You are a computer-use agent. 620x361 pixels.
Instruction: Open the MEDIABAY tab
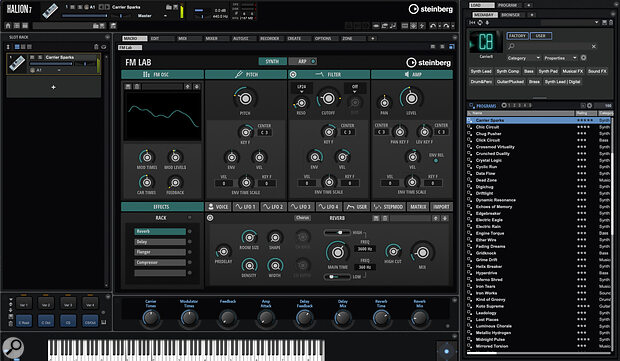click(484, 15)
